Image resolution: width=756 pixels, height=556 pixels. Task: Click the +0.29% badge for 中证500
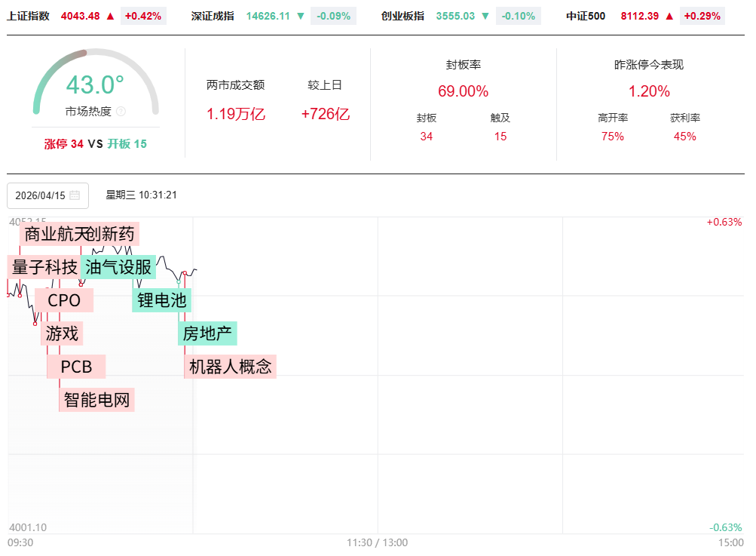(702, 16)
